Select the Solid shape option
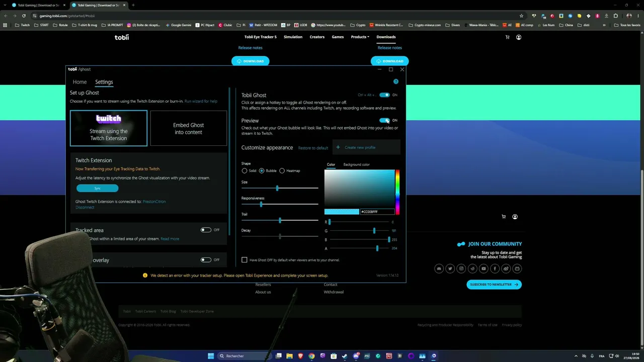The image size is (644, 362). pyautogui.click(x=245, y=171)
